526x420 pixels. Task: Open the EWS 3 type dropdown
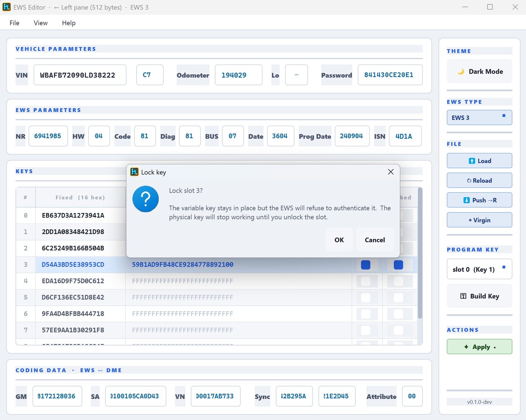[479, 118]
